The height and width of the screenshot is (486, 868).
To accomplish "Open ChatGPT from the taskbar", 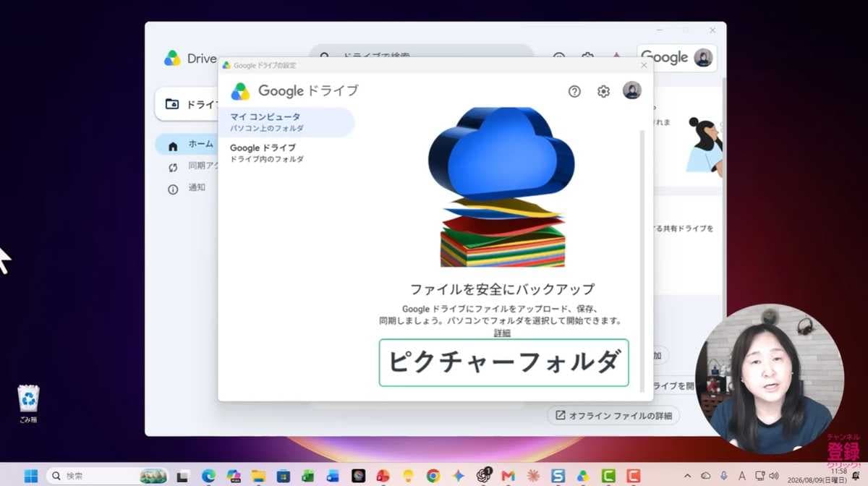I will (483, 475).
